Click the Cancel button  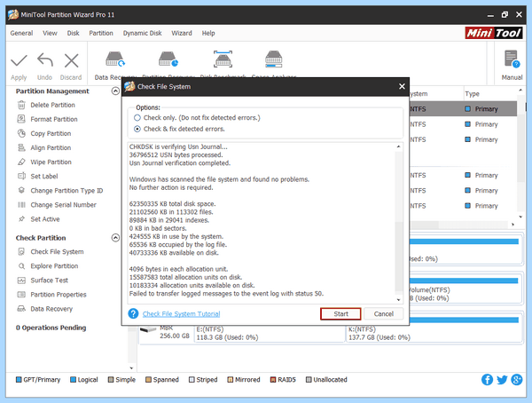pos(383,314)
